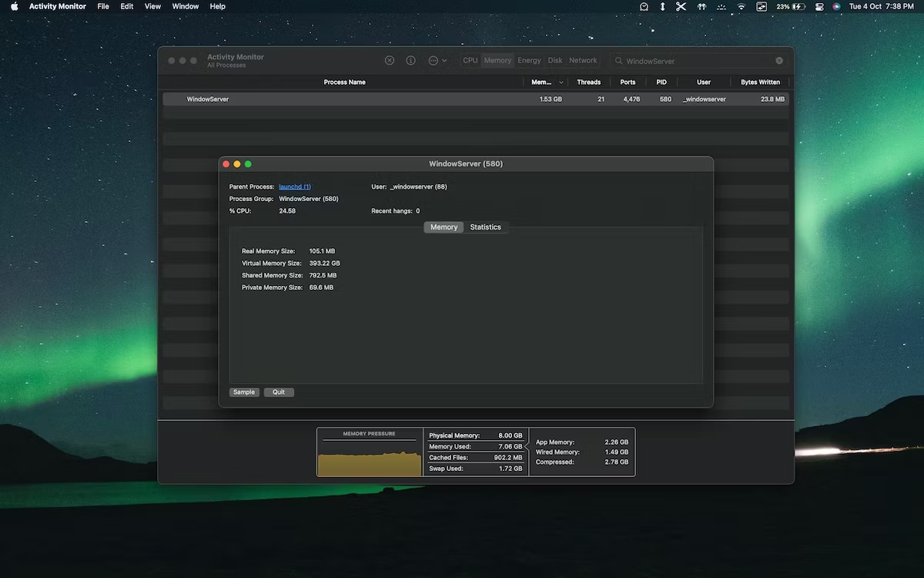This screenshot has width=924, height=578.
Task: Select Memory tab in WindowServer inspector
Action: tap(444, 227)
